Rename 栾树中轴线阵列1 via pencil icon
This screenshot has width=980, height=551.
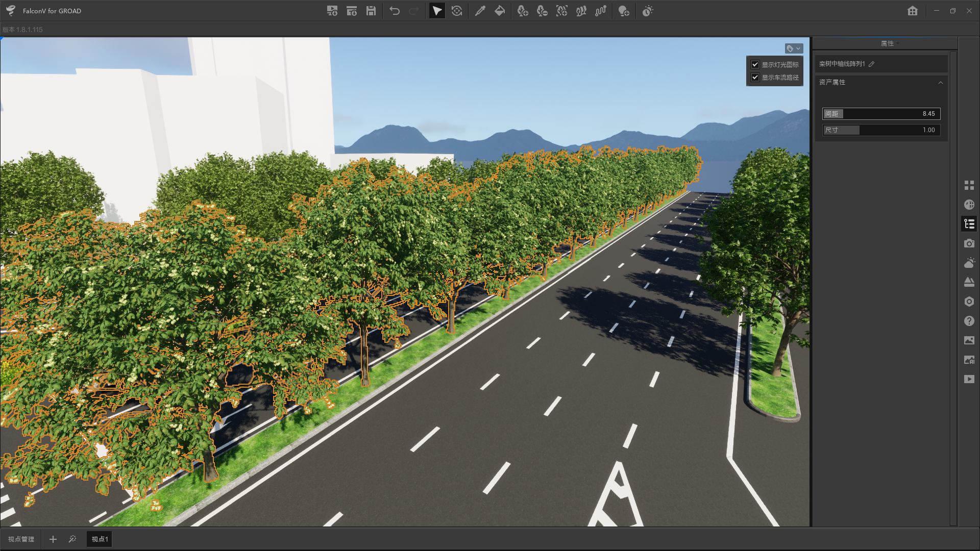tap(871, 64)
